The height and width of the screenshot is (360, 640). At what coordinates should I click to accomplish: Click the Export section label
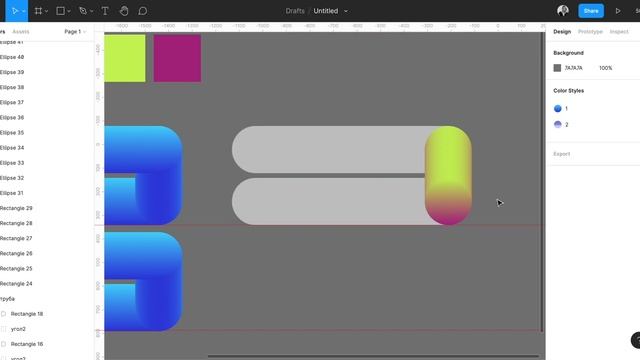[562, 154]
